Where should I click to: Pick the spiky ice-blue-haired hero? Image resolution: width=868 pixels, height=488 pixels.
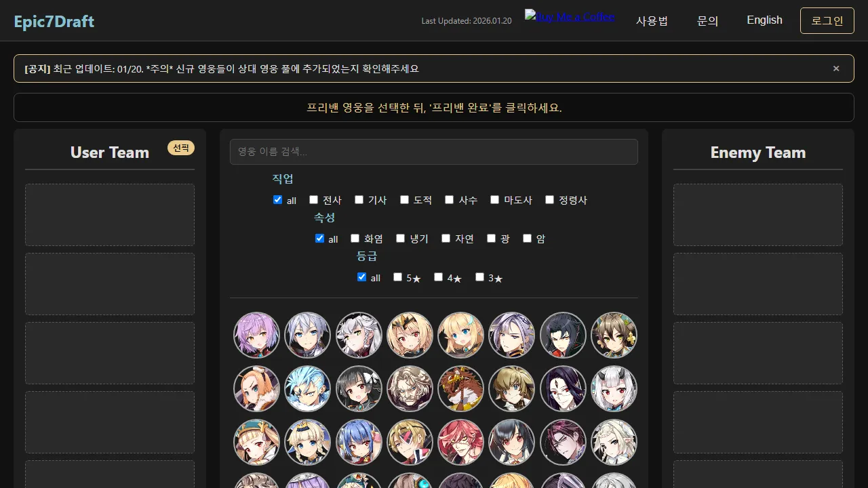click(x=307, y=389)
